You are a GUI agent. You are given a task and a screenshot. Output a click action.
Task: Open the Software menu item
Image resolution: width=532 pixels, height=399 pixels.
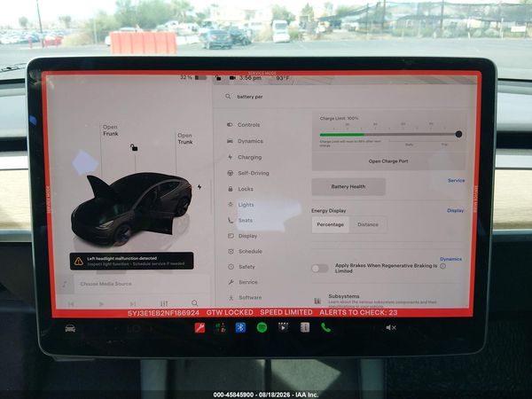(245, 298)
